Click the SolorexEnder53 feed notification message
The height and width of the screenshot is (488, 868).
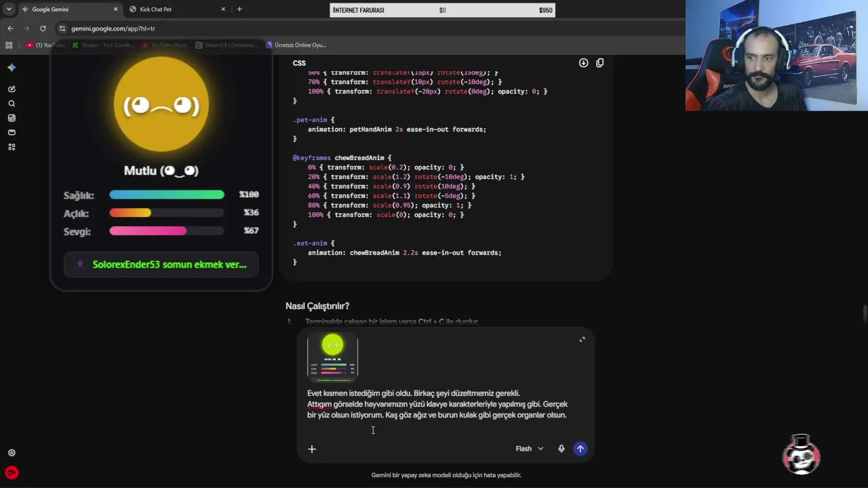pyautogui.click(x=161, y=264)
